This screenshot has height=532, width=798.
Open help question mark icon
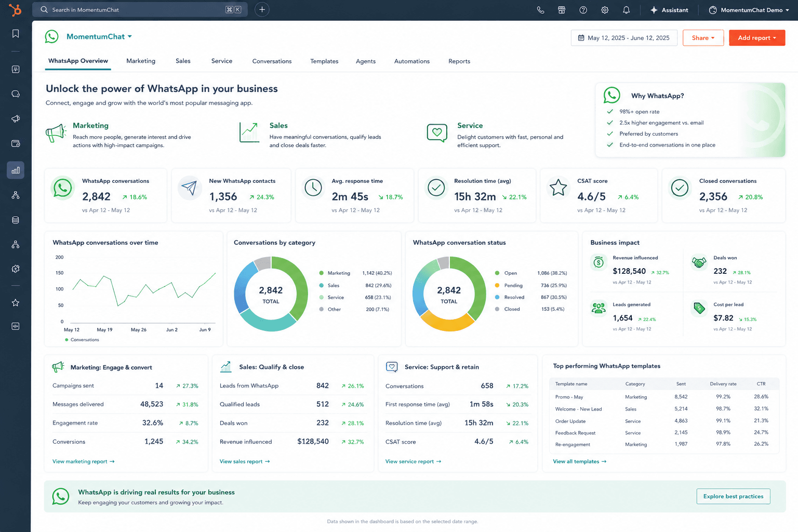(x=583, y=10)
